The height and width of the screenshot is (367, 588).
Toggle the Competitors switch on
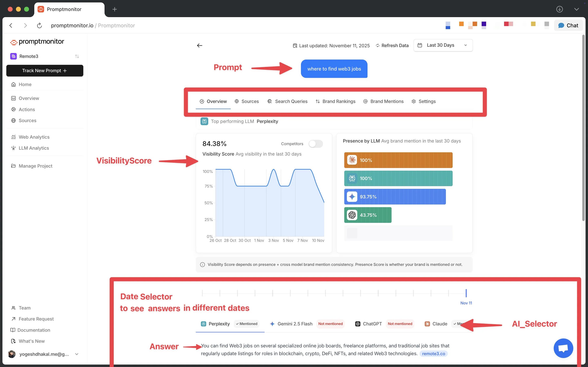316,144
